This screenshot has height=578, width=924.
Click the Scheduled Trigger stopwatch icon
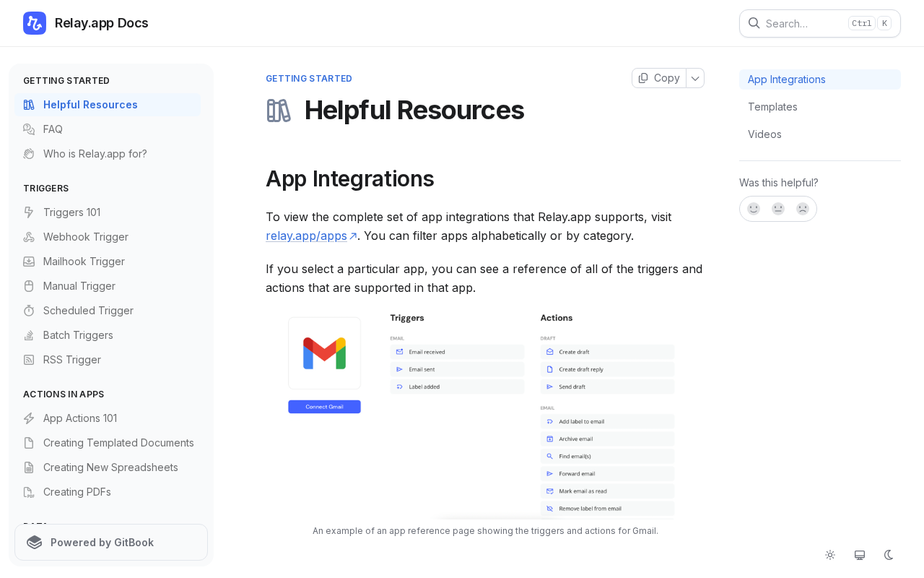click(29, 311)
